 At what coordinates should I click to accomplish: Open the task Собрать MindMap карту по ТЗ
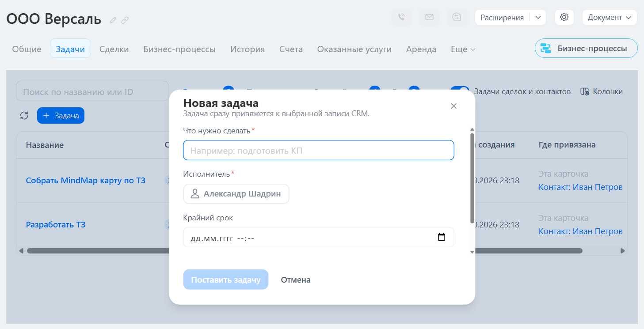pos(86,180)
